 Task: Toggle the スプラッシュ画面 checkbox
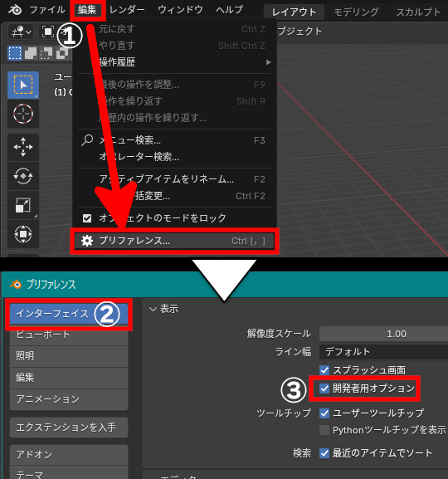324,370
